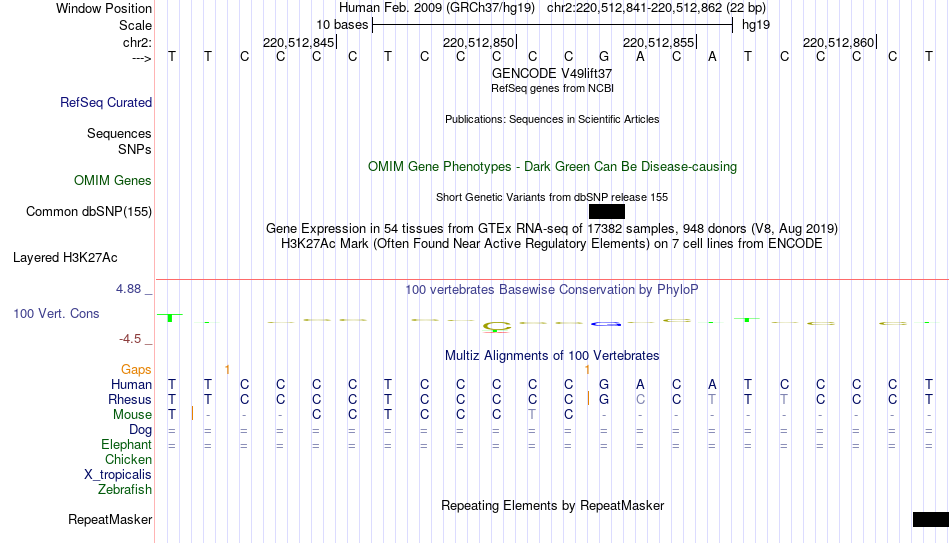Click the 220,512,855 ruler position
950x543 pixels.
658,42
